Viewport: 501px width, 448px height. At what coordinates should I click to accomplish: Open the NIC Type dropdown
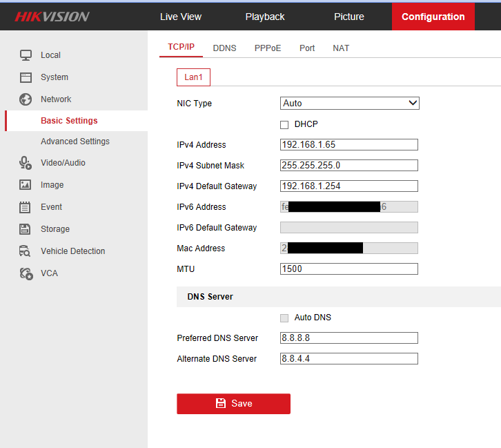pos(349,104)
